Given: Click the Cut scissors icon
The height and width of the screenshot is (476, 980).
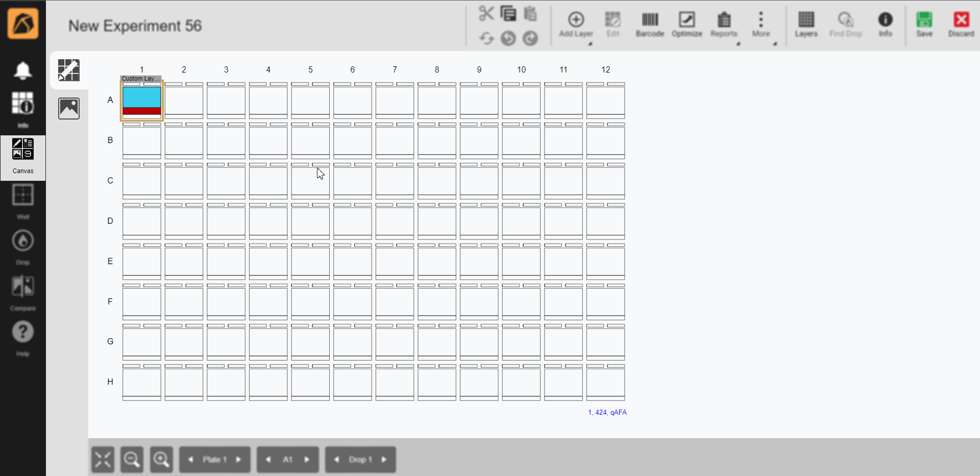Looking at the screenshot, I should (485, 13).
